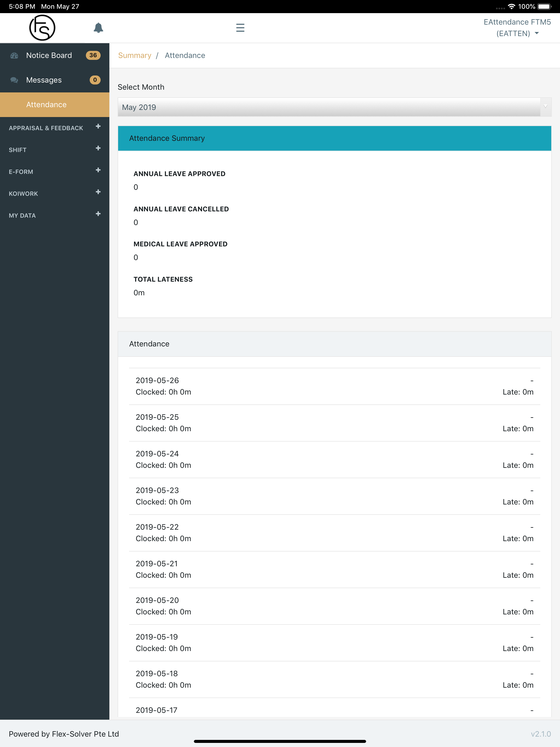Select attendance row 2019-05-24
Image resolution: width=560 pixels, height=747 pixels.
334,460
